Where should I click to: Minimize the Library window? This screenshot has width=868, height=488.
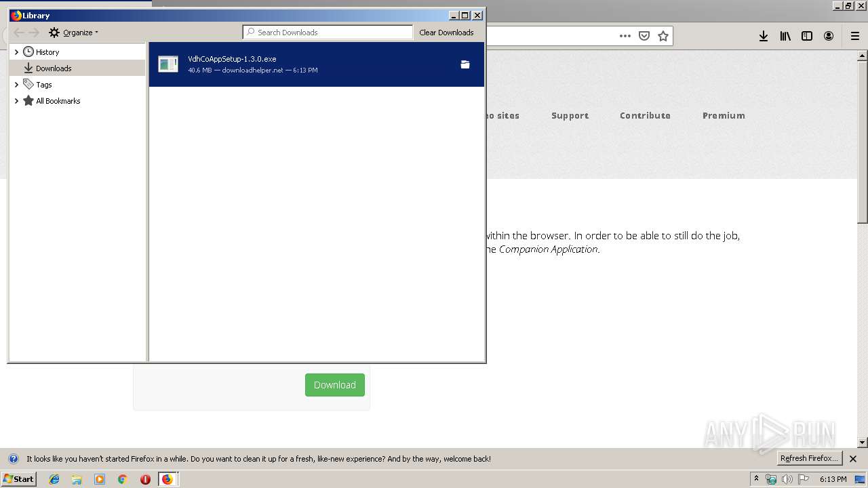[x=454, y=15]
